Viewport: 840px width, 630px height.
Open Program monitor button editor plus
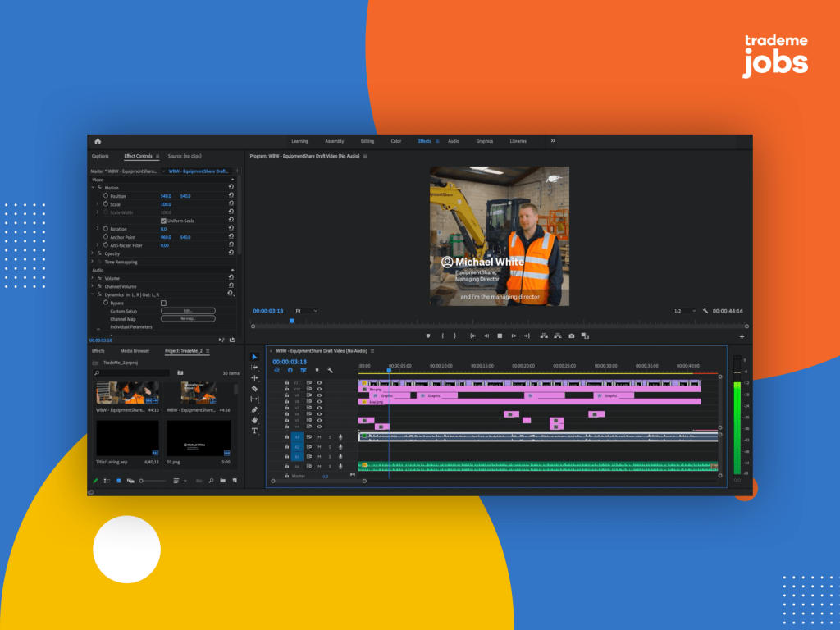(x=742, y=336)
